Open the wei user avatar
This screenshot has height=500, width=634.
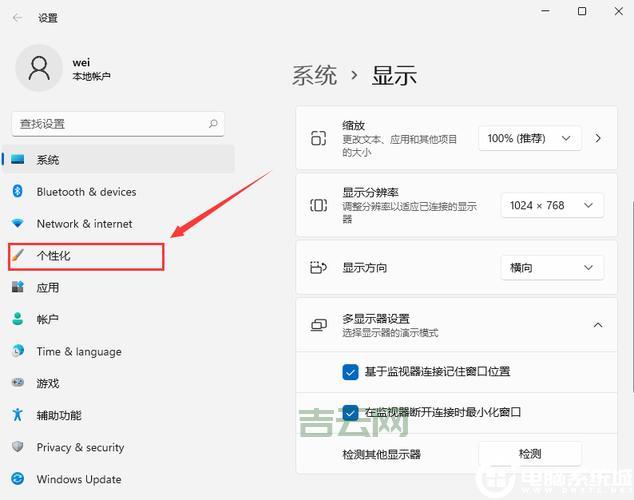(39, 68)
